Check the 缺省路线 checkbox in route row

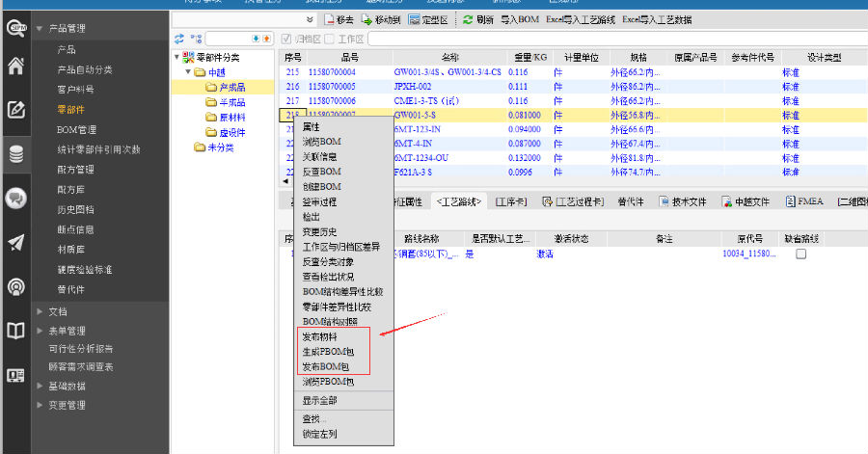tap(800, 254)
